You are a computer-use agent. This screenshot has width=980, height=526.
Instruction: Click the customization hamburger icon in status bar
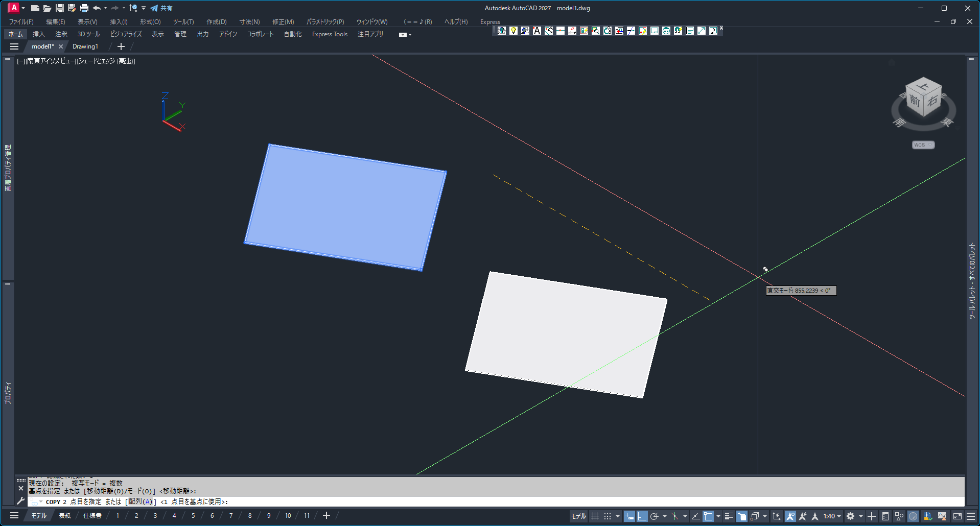[971, 516]
